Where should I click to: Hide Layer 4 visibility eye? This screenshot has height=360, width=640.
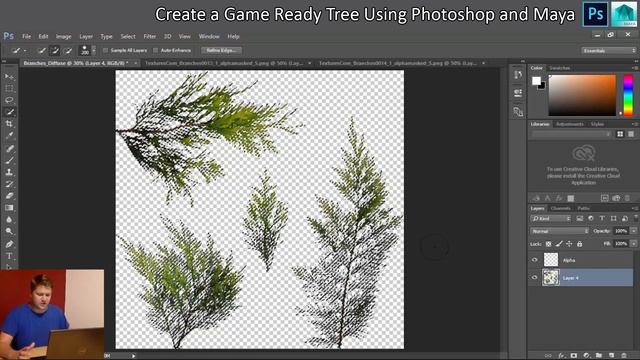click(x=535, y=278)
